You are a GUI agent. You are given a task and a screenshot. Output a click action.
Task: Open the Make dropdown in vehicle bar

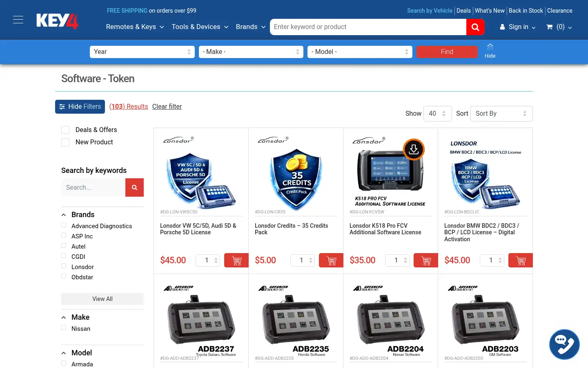[251, 52]
